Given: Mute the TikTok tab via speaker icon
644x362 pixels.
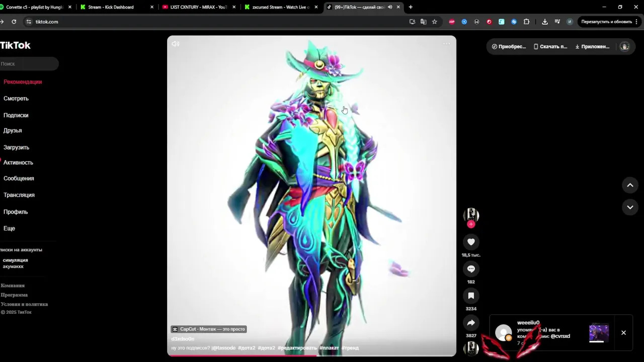Looking at the screenshot, I should tap(390, 7).
